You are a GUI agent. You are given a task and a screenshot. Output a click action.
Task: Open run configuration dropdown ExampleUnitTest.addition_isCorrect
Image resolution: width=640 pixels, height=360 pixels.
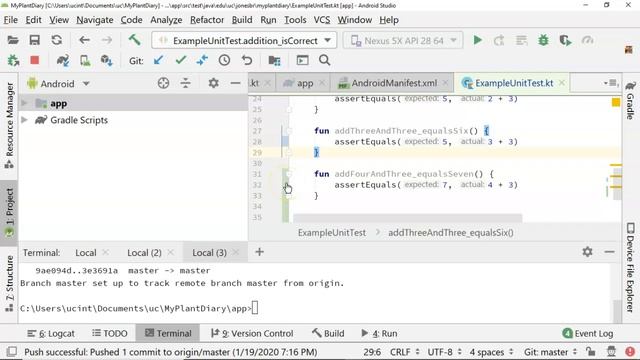(244, 40)
